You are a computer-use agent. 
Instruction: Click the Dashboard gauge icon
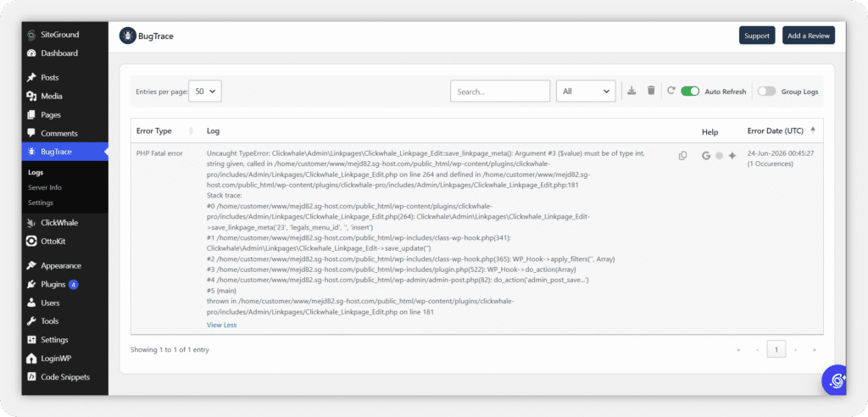point(31,53)
